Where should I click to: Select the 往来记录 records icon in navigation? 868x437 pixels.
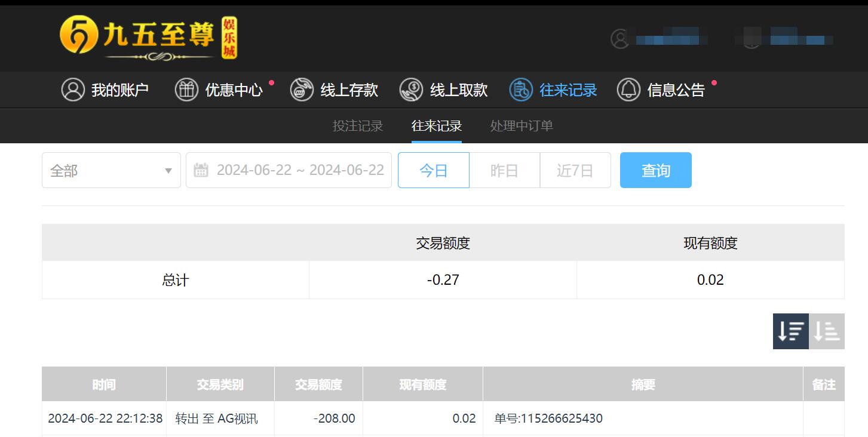[521, 90]
